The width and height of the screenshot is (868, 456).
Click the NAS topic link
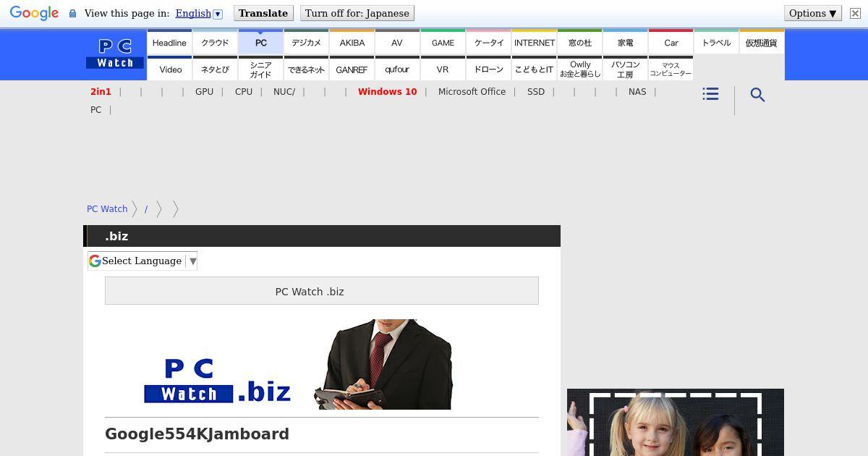(x=637, y=92)
